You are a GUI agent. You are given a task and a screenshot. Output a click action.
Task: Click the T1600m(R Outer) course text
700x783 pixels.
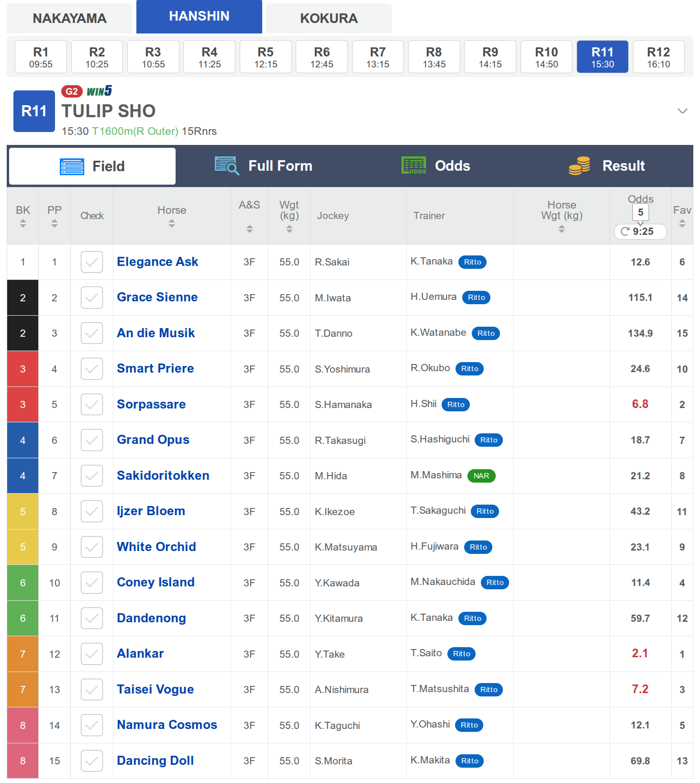(x=135, y=132)
